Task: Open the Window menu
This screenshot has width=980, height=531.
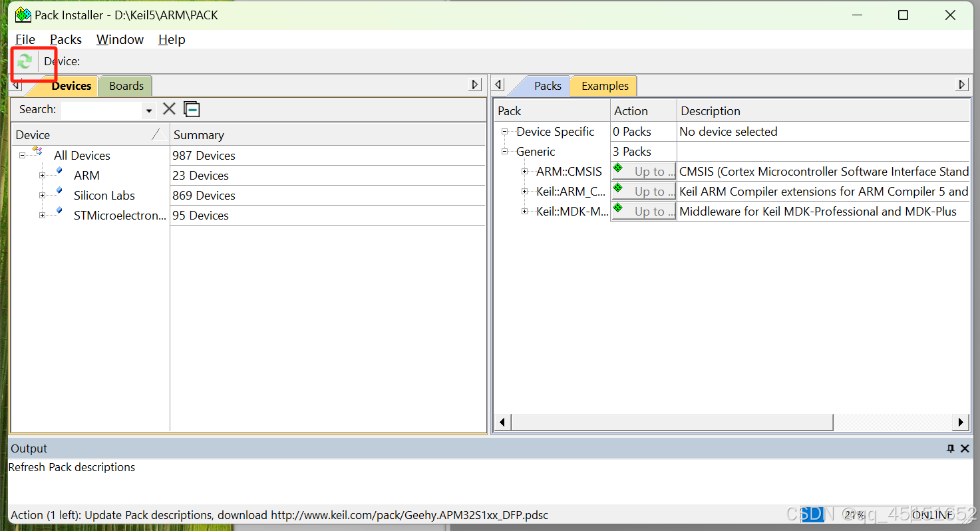Action: (120, 39)
